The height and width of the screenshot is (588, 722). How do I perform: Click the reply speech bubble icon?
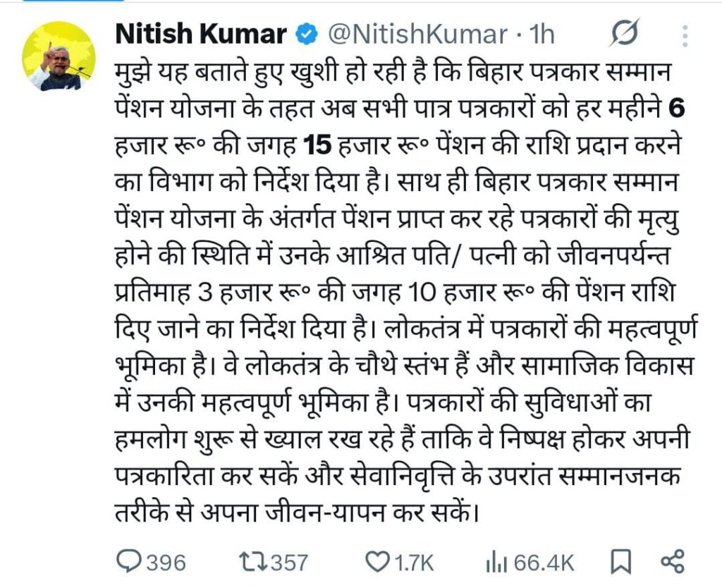[x=129, y=561]
